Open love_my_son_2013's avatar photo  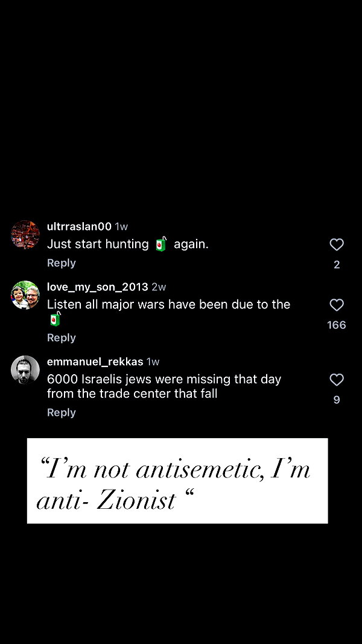tap(25, 295)
